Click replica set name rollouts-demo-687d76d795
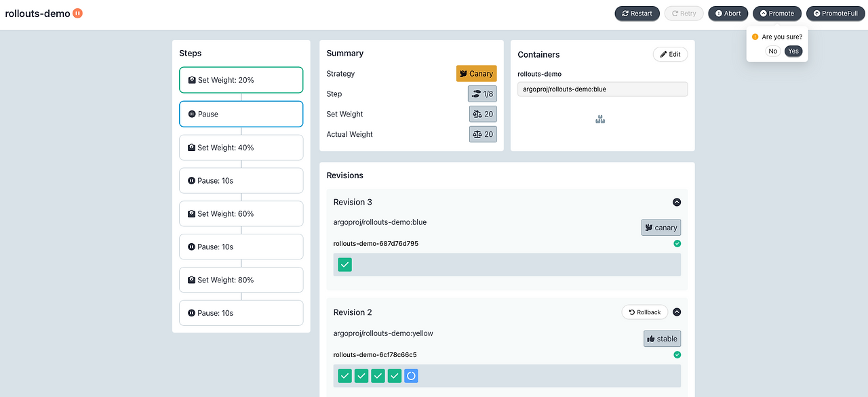This screenshot has height=397, width=868. [376, 244]
